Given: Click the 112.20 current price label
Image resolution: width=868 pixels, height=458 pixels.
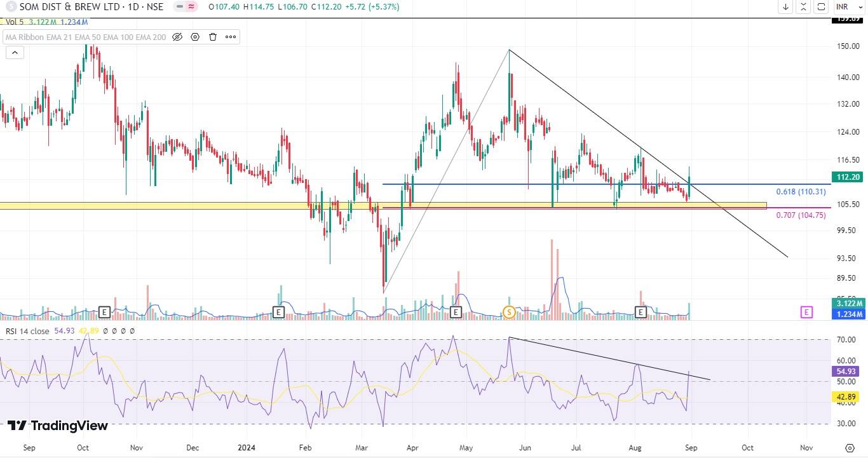Looking at the screenshot, I should (x=848, y=177).
